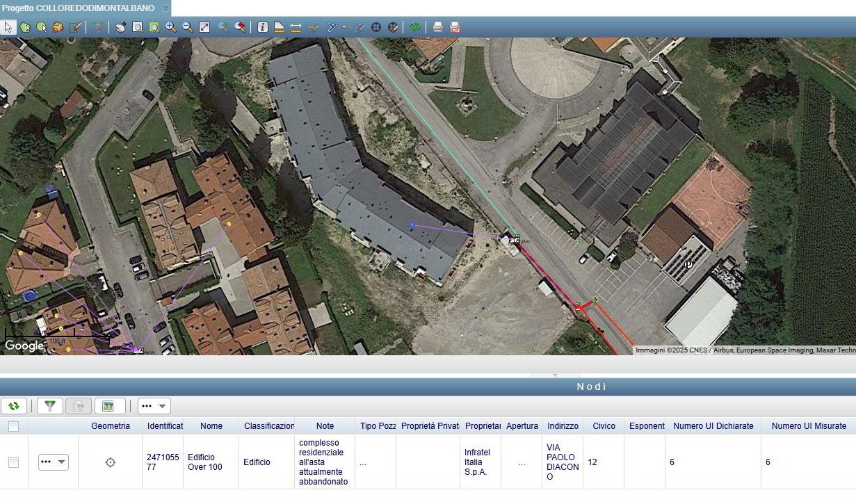
Task: Select the arrow pointer tool
Action: coord(9,27)
